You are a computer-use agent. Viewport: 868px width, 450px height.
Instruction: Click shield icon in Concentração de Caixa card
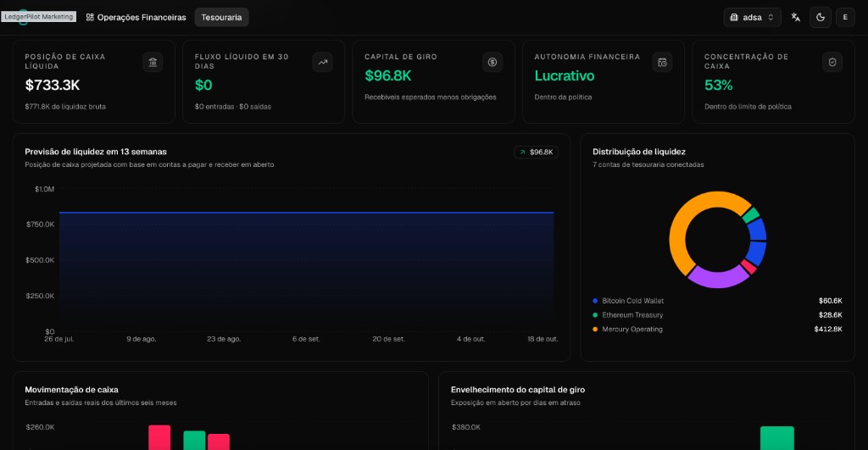tap(832, 63)
